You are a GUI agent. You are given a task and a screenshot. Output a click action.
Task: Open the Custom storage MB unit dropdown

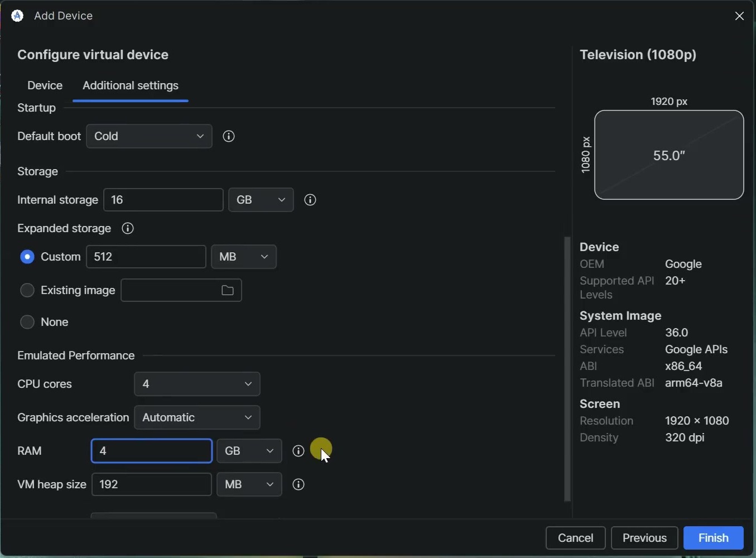pyautogui.click(x=244, y=257)
